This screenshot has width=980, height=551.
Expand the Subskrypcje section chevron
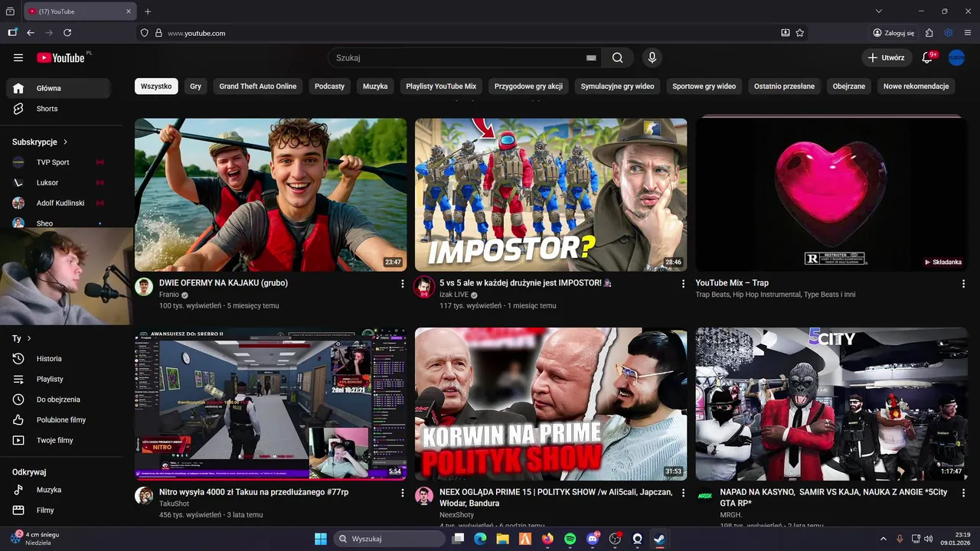tap(65, 142)
